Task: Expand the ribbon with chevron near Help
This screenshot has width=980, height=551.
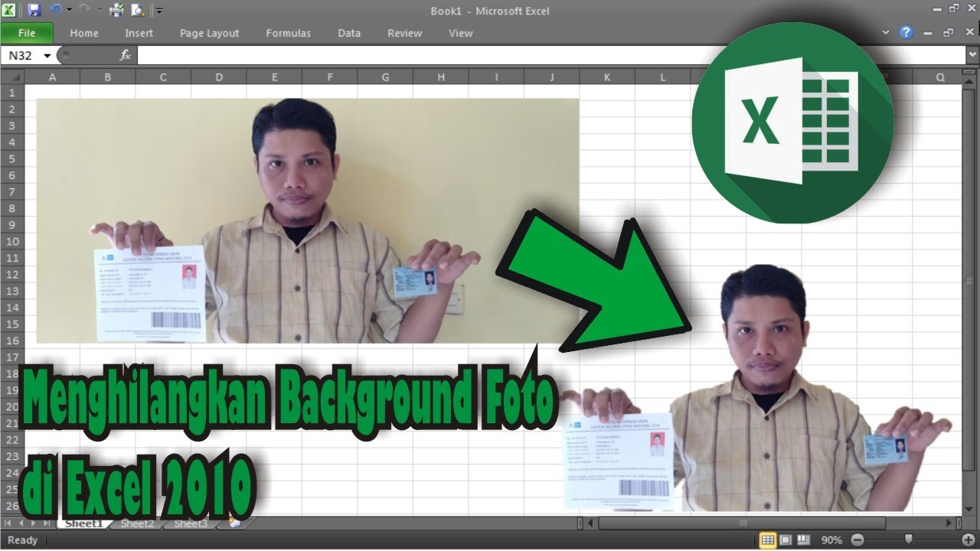Action: pyautogui.click(x=886, y=33)
